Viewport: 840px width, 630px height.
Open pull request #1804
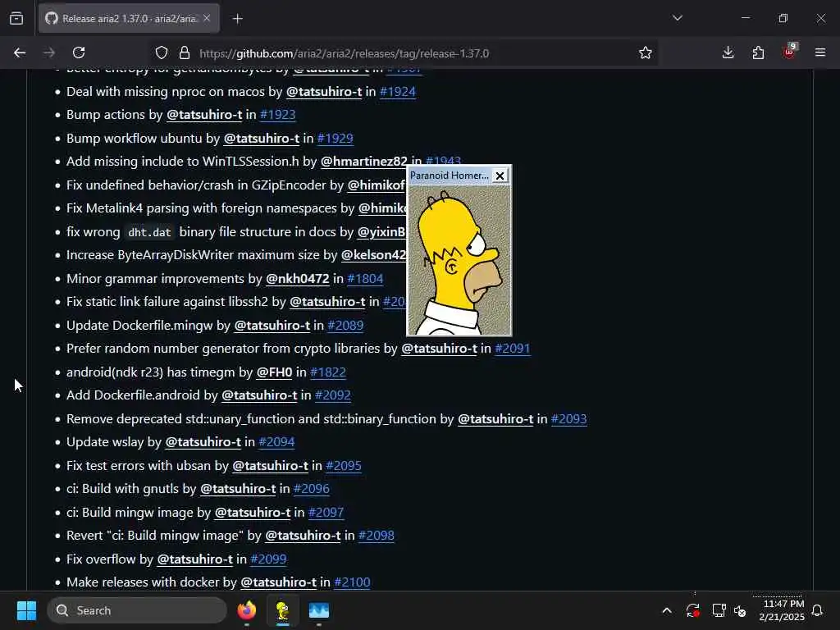[365, 279]
